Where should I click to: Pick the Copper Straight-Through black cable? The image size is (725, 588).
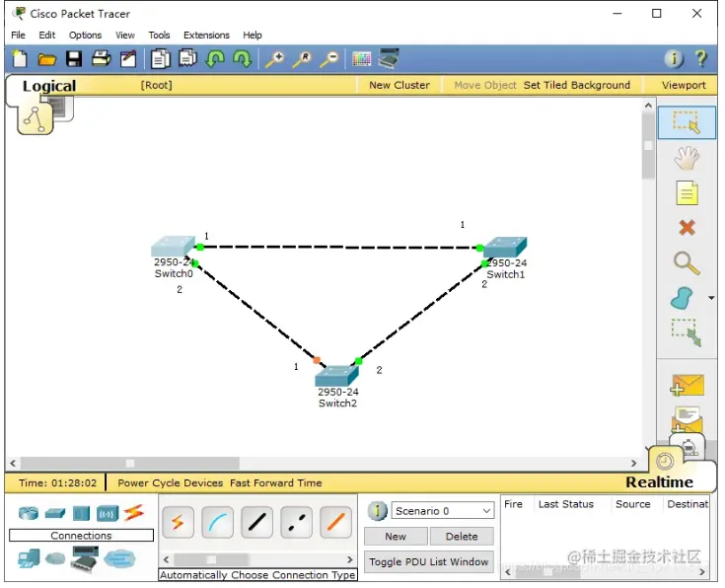click(256, 522)
